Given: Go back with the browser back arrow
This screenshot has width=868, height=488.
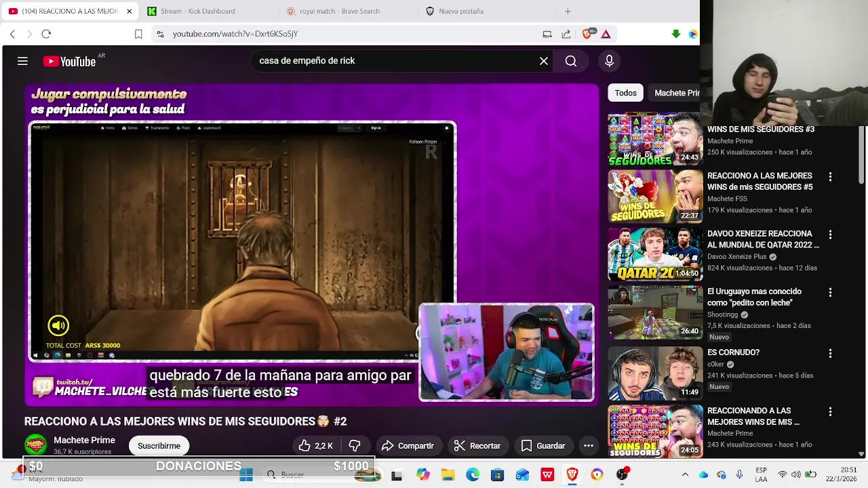Looking at the screenshot, I should tap(12, 34).
